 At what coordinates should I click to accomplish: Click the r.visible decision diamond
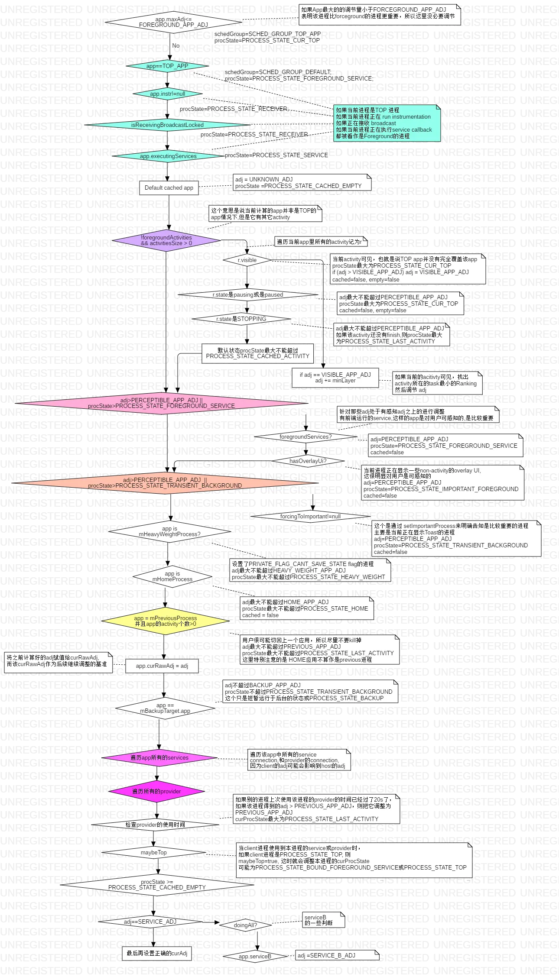[247, 260]
